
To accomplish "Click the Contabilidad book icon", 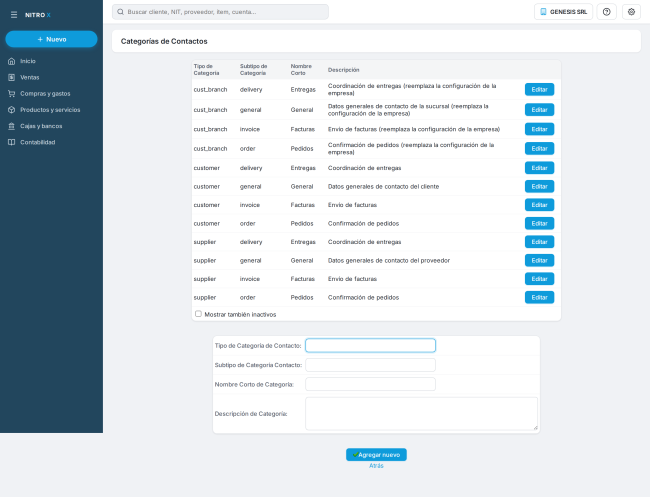I will [12, 142].
